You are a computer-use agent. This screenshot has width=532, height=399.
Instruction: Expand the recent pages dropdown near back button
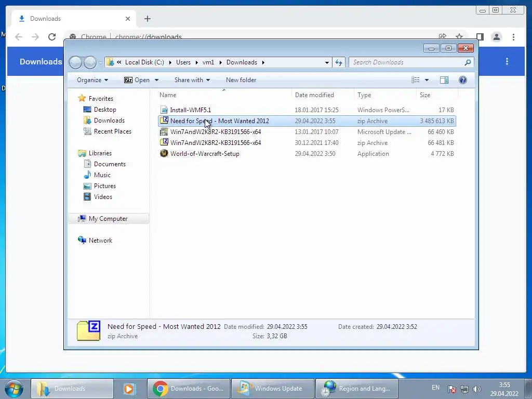click(x=100, y=63)
